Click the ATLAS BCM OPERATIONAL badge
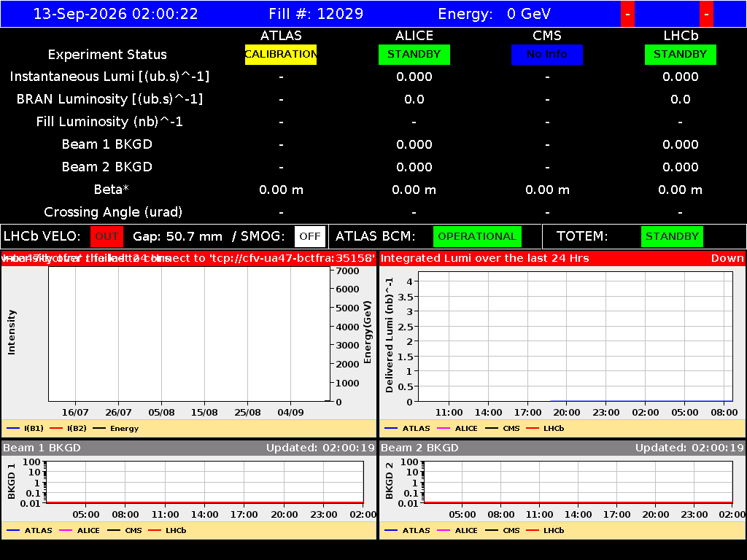The image size is (747, 560). [477, 237]
